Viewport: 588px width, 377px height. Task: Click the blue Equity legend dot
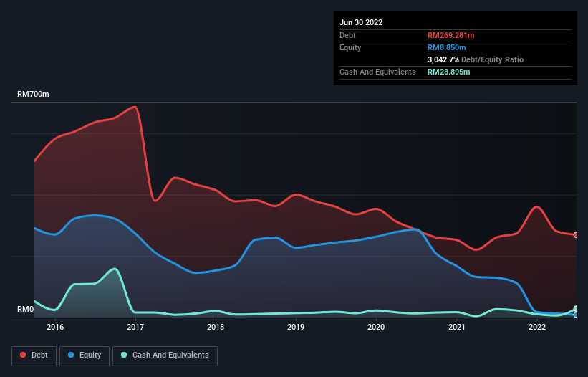(71, 355)
